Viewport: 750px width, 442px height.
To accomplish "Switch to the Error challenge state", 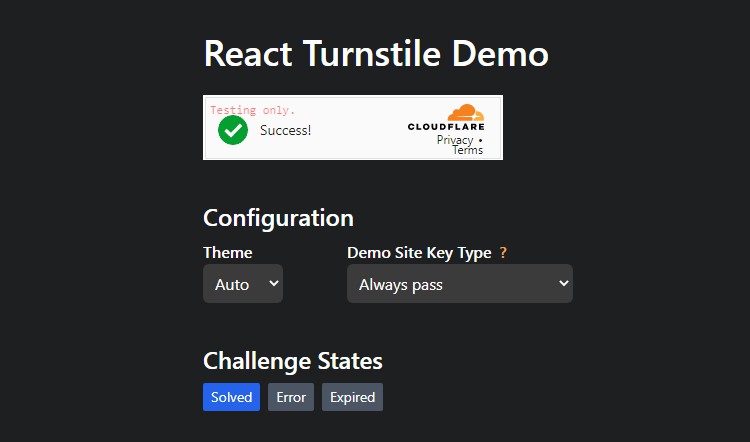I will pos(291,397).
